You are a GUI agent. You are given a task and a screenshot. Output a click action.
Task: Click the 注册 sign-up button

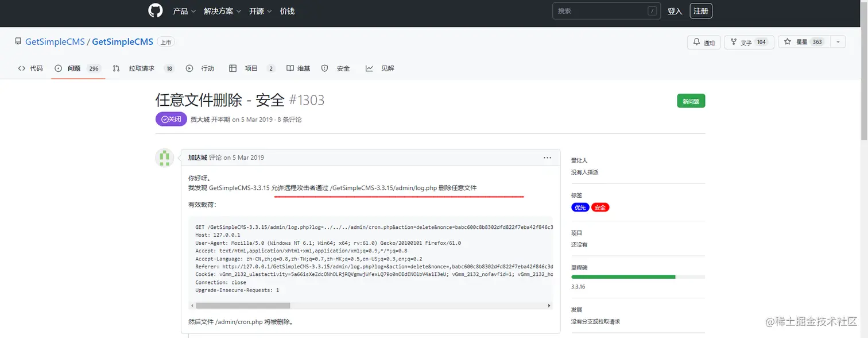[701, 11]
